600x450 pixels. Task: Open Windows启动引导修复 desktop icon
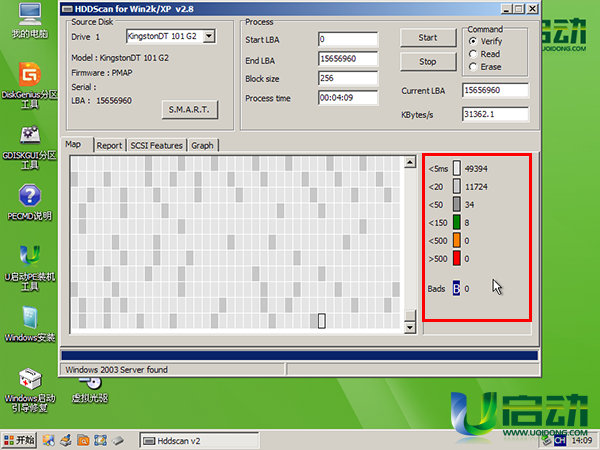pos(29,390)
